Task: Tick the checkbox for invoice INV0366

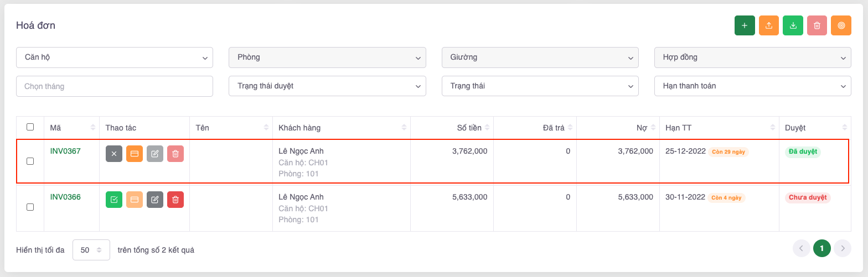Action: point(30,207)
